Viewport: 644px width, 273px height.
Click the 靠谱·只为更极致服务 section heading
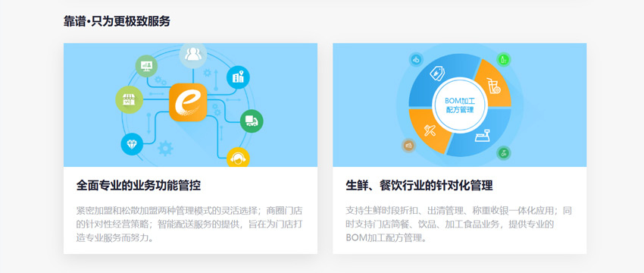tap(117, 21)
